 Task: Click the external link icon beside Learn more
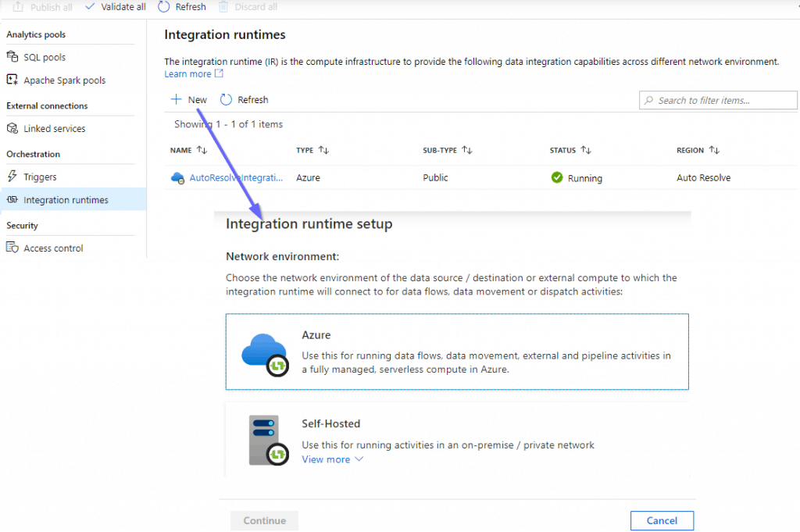point(219,73)
